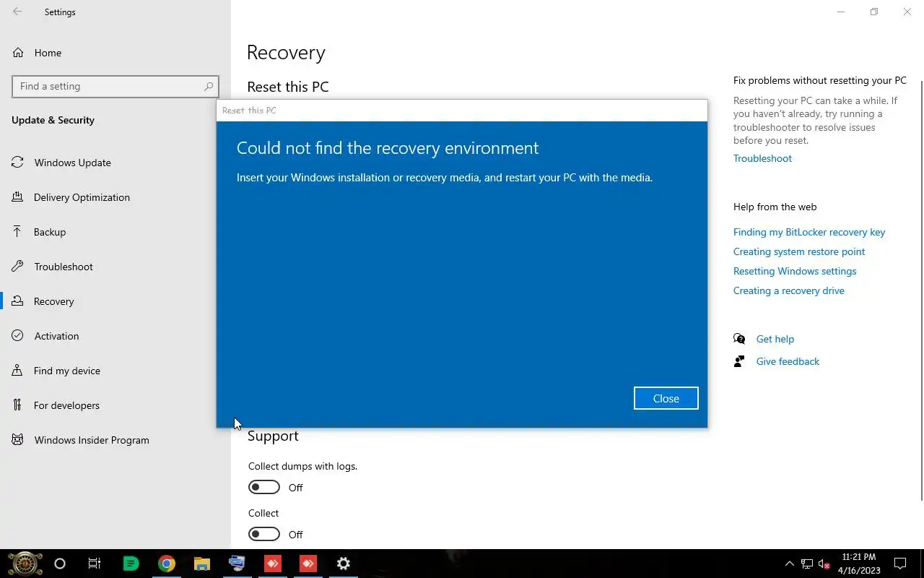This screenshot has height=578, width=924.
Task: Launch Google Chrome from the taskbar
Action: [x=167, y=564]
